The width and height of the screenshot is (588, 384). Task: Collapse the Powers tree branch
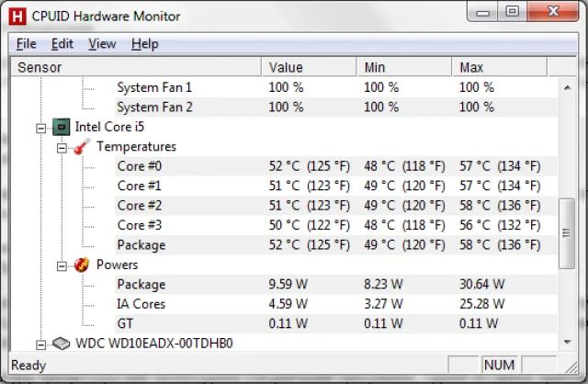[62, 266]
